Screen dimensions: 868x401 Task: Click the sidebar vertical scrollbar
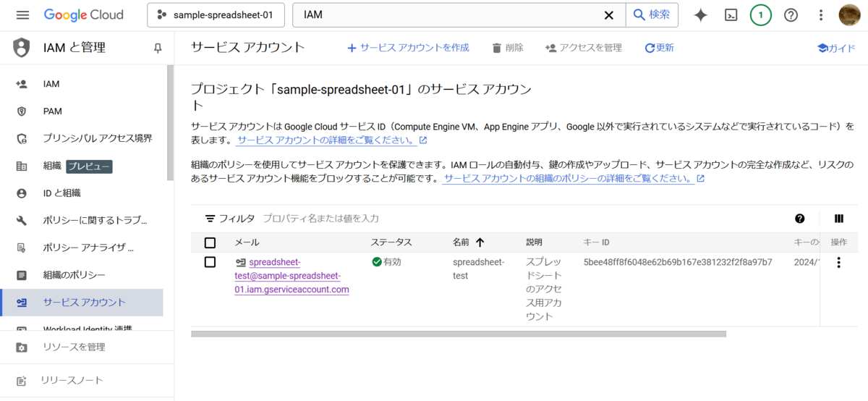click(170, 122)
